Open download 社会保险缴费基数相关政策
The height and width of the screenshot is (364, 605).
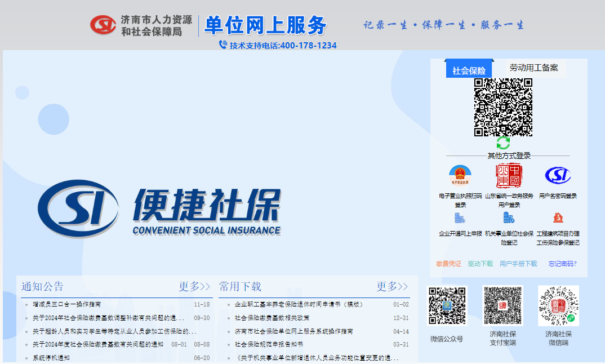click(x=272, y=318)
